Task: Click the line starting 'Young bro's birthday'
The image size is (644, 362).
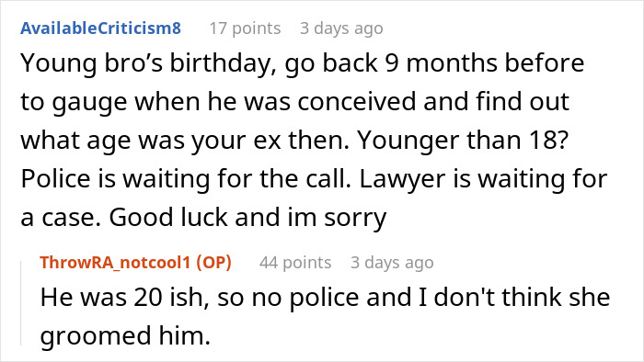Action: (303, 63)
